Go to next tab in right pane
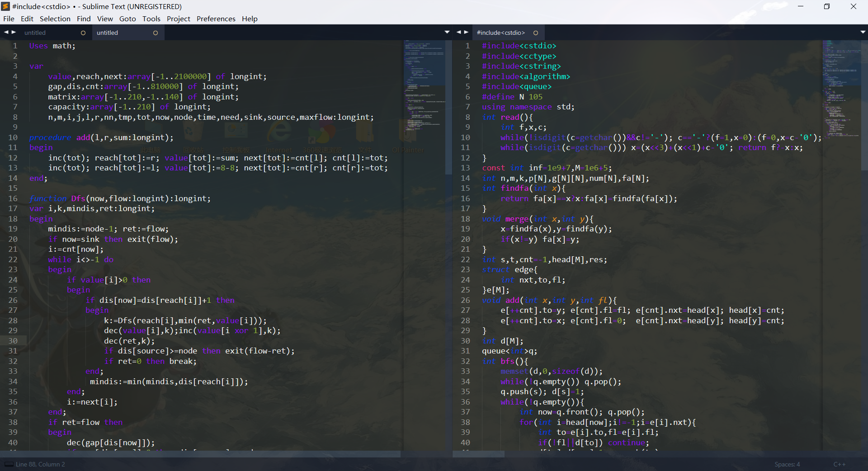868x471 pixels. pyautogui.click(x=467, y=32)
